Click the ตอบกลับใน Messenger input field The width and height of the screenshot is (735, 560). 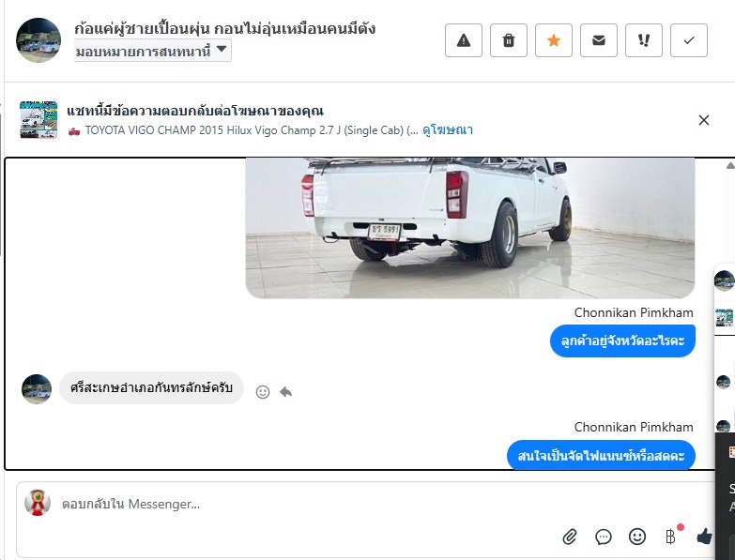310,504
